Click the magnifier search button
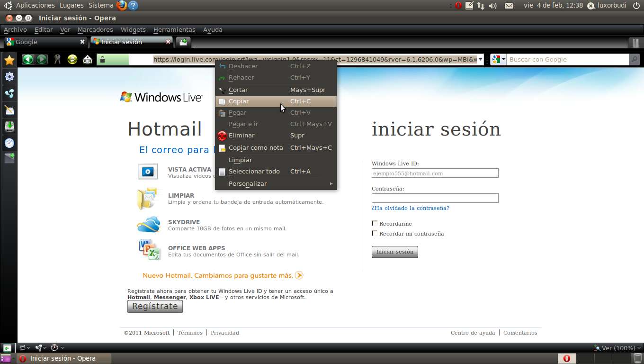Screen dimensions: 644x364 634,59
